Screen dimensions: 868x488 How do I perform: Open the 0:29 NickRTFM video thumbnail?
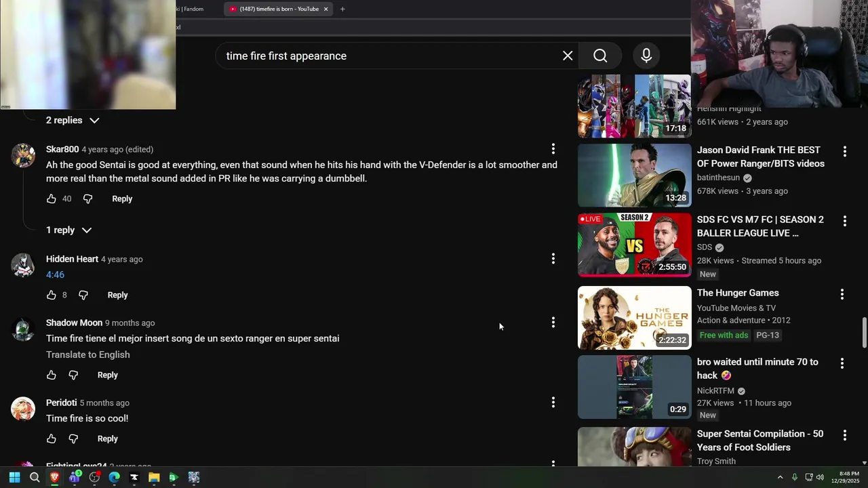pos(634,387)
